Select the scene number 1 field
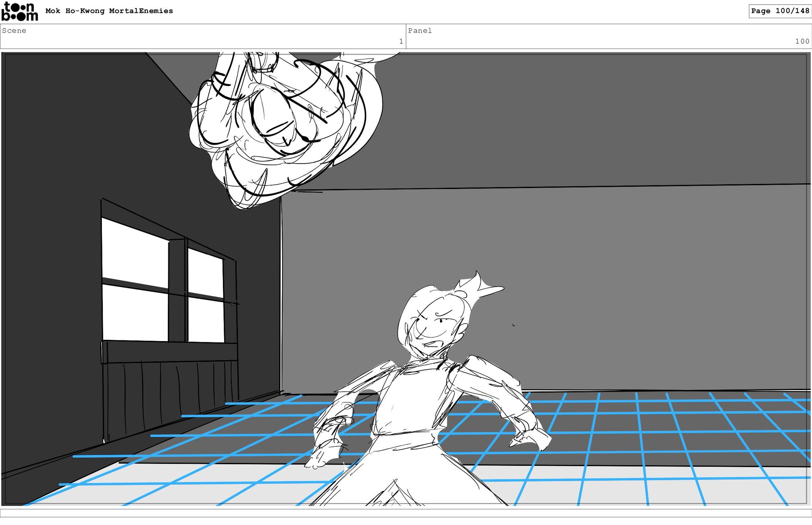 click(401, 41)
